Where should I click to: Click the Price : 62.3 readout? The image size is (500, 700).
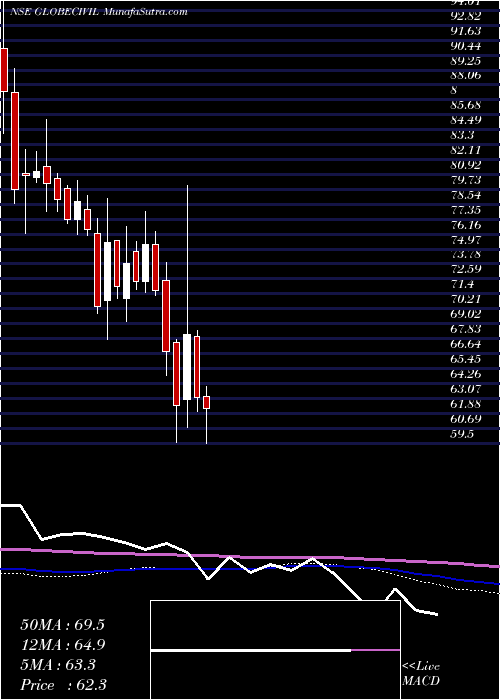click(x=63, y=684)
